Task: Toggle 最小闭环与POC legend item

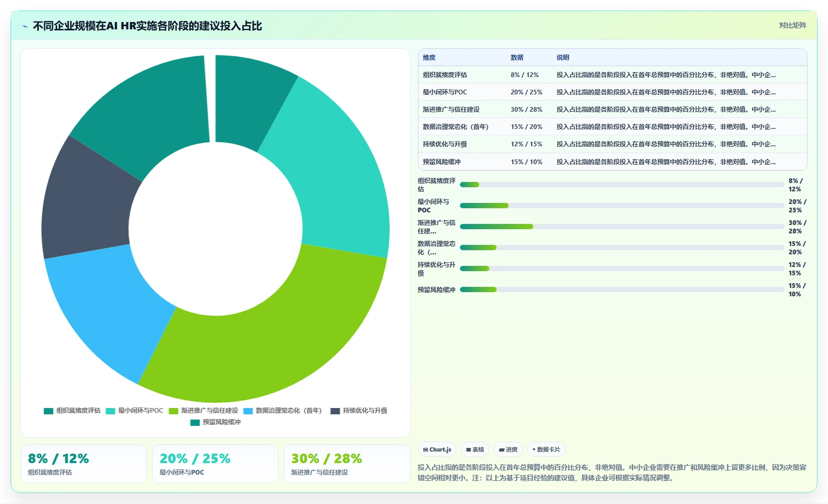Action: 134,411
